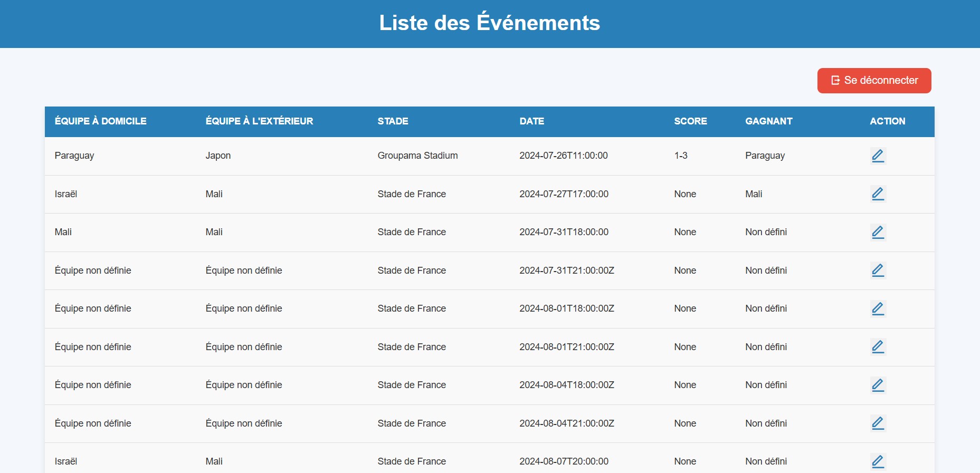Select the date 2024-07-26T11:00:00

(564, 156)
